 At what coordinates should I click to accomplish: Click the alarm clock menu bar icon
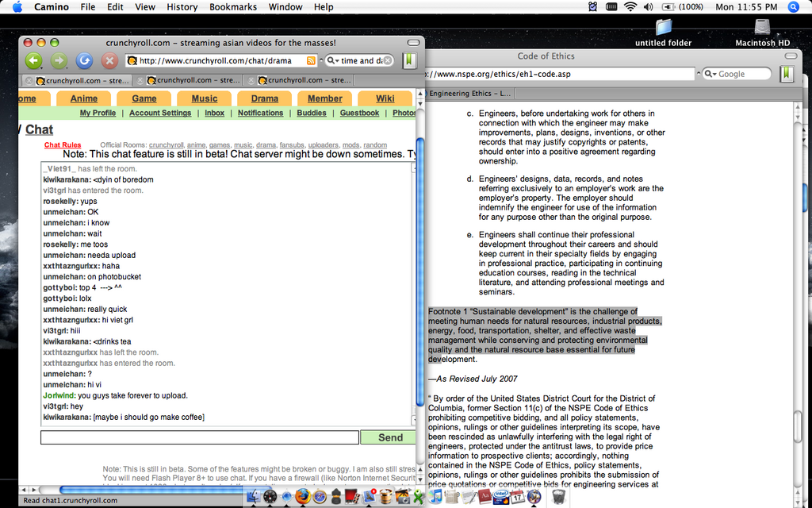click(593, 6)
